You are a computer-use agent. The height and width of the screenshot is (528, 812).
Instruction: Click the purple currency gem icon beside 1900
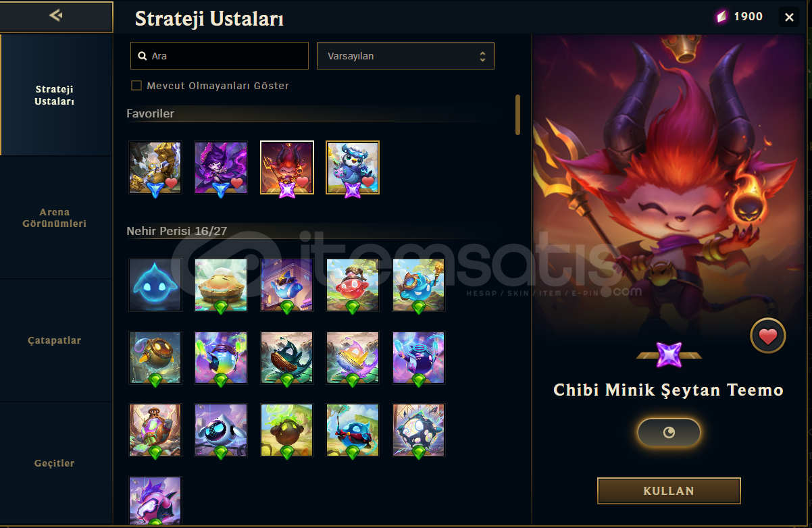[722, 17]
